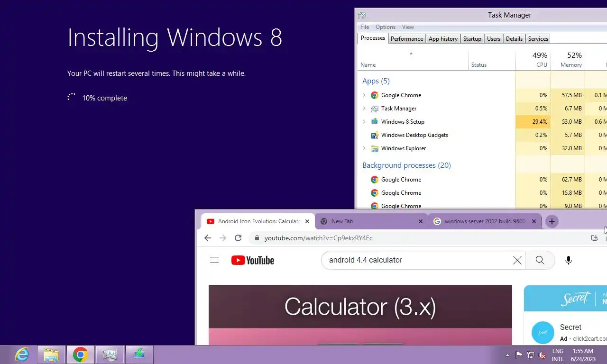Viewport: 607px width, 364px height.
Task: Click the Chrome taskbar button
Action: [x=81, y=355]
